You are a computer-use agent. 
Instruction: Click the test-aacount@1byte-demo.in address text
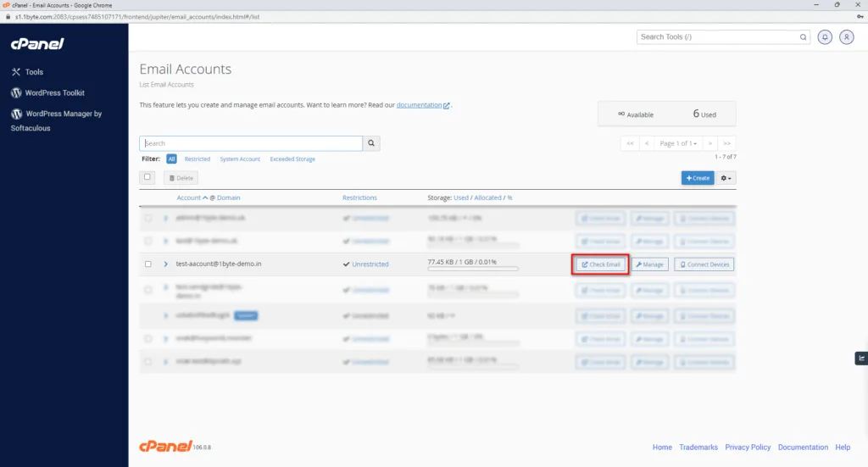coord(219,264)
